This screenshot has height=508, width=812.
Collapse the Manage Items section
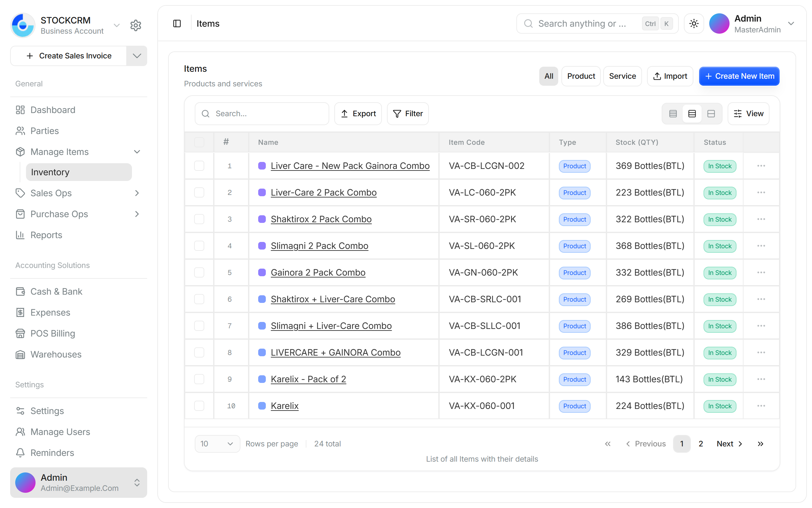[x=137, y=152]
